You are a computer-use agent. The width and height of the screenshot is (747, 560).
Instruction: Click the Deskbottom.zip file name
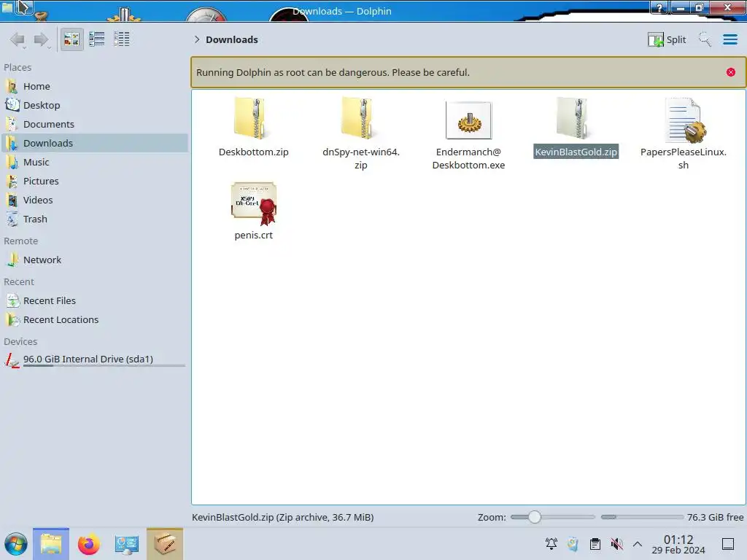click(x=253, y=152)
